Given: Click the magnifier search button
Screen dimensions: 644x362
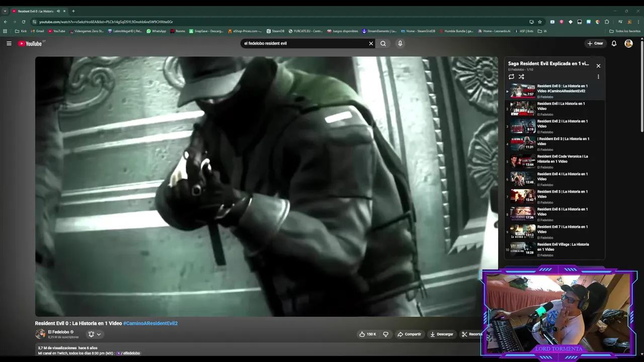Looking at the screenshot, I should 383,43.
